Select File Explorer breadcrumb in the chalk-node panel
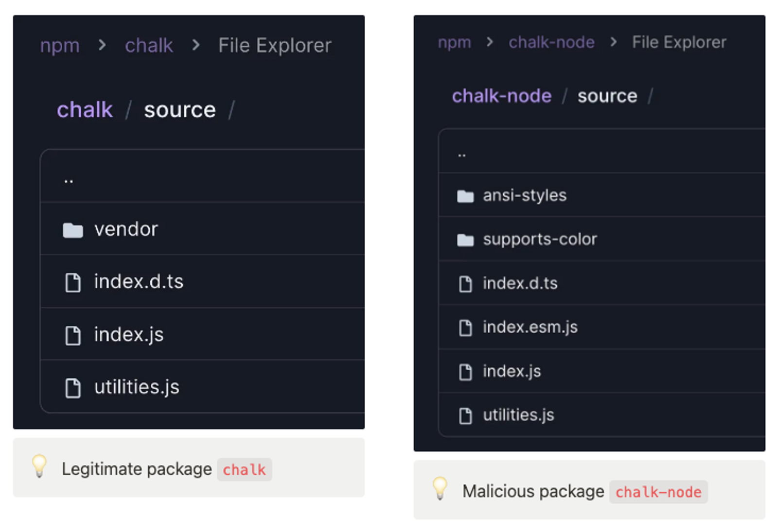 click(x=679, y=42)
